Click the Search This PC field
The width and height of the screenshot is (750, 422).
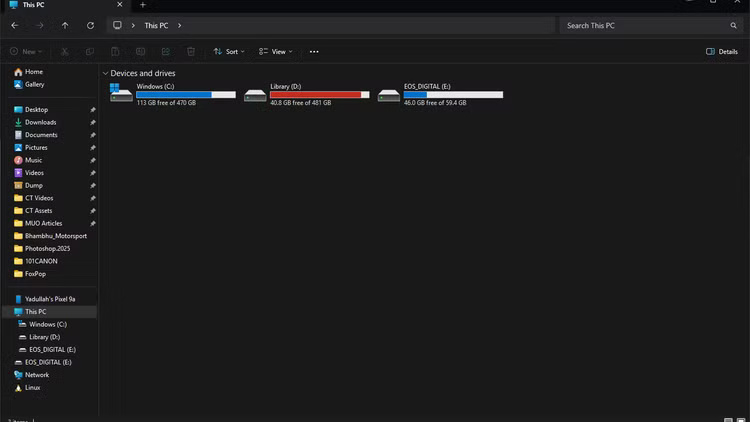tap(650, 25)
